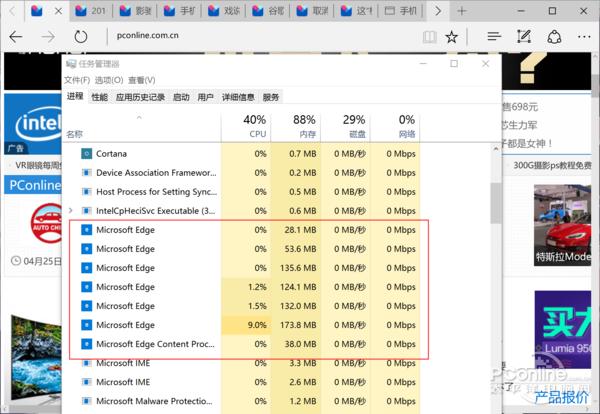This screenshot has width=600, height=414.
Task: Open reading view book icon
Action: tap(430, 37)
